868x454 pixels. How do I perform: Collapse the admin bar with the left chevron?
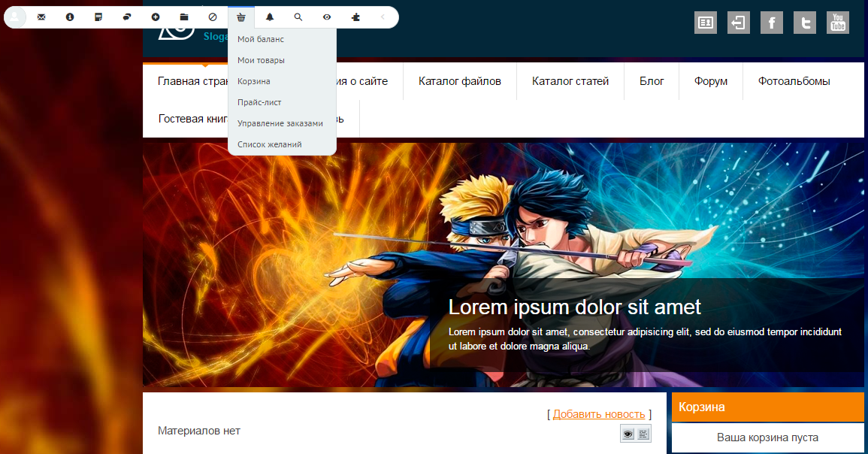click(383, 17)
